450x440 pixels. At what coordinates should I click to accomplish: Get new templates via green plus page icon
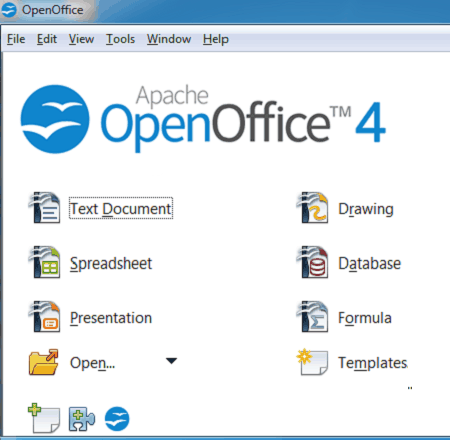point(44,418)
